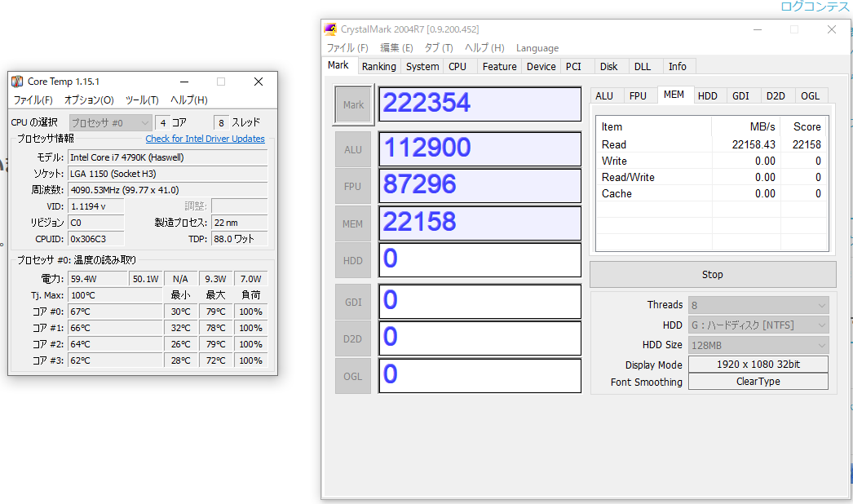Click the FPU benchmark button on left
This screenshot has height=504, width=853.
pos(353,186)
